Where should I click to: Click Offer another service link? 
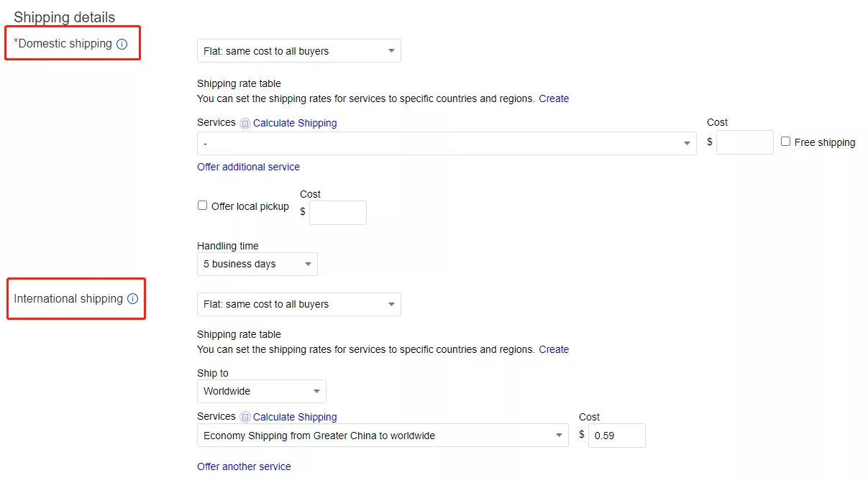pyautogui.click(x=244, y=466)
